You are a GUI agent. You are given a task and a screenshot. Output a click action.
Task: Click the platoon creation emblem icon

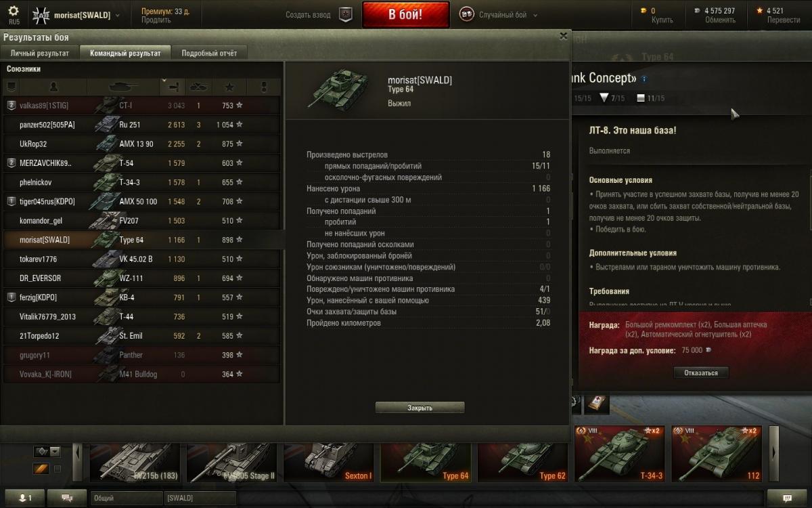(346, 14)
